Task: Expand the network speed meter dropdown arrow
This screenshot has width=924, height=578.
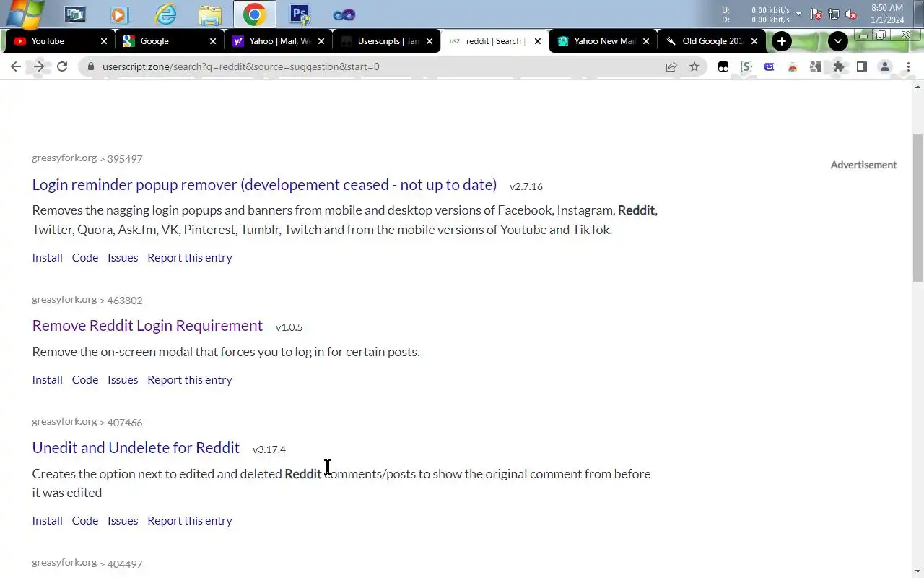Action: click(798, 14)
